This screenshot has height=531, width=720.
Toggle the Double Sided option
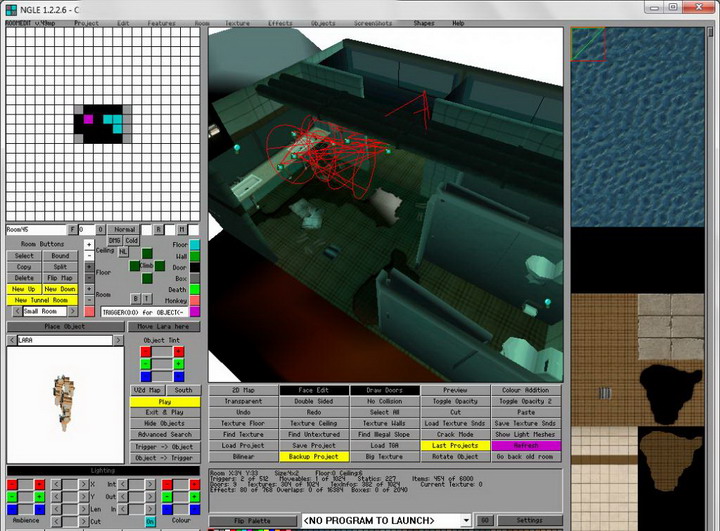click(314, 401)
